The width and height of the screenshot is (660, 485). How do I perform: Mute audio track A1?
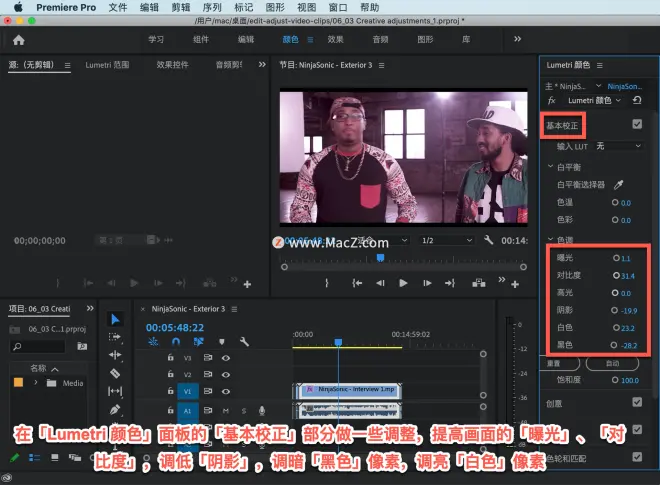[x=226, y=410]
